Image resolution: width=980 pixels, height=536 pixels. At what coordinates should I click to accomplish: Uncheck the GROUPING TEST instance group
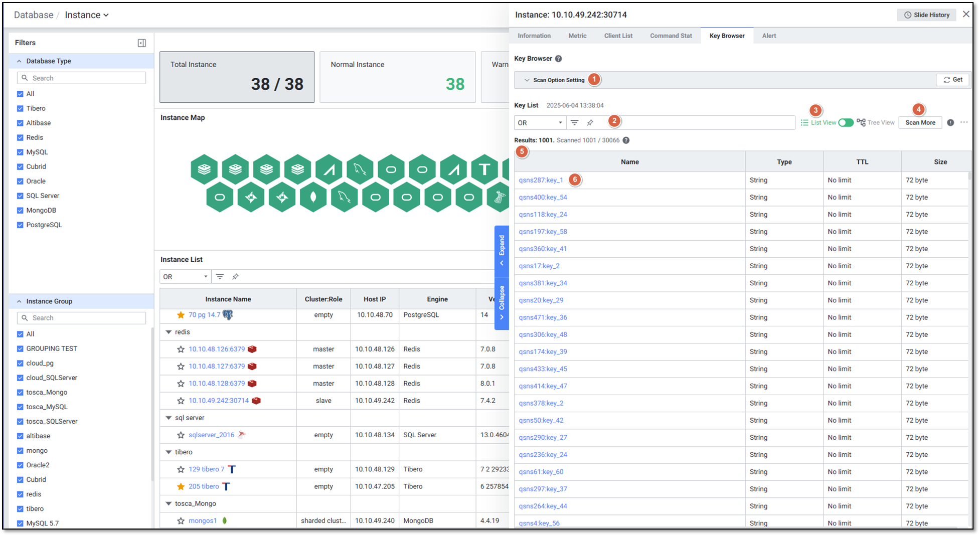click(x=20, y=349)
